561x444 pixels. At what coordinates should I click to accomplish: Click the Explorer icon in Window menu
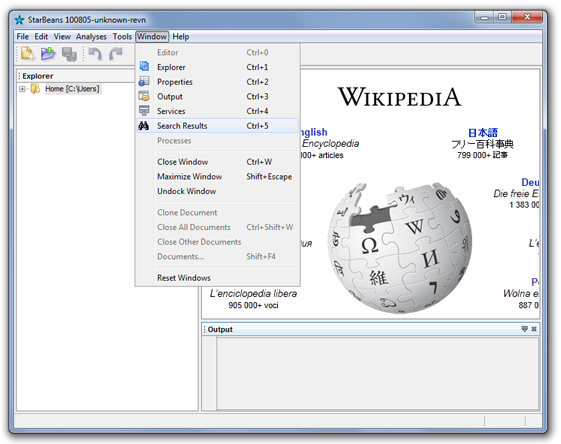(x=144, y=67)
